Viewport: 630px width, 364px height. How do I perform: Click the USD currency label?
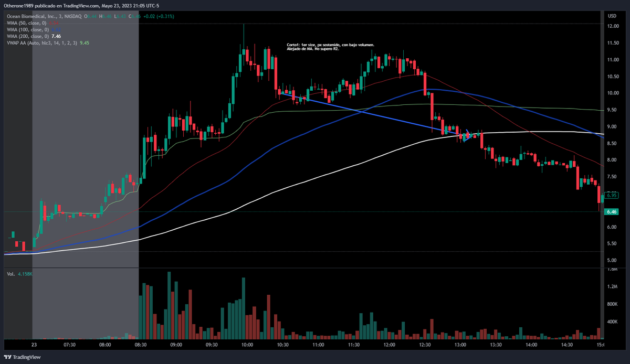click(611, 17)
